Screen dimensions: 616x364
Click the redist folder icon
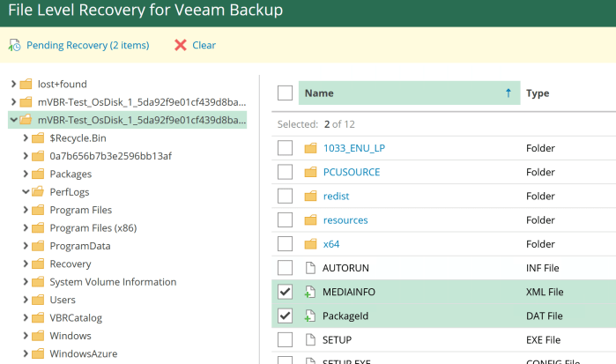310,197
